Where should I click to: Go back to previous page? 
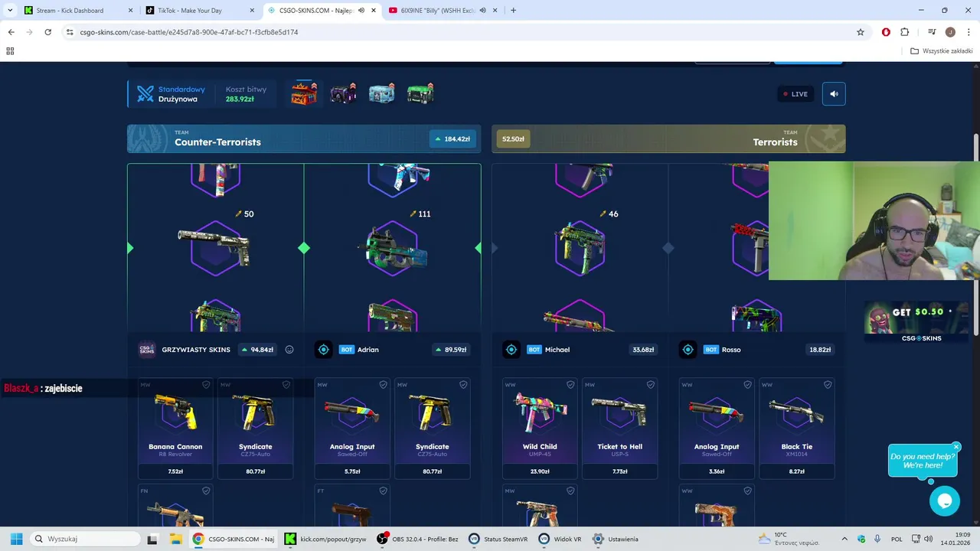pos(11,32)
